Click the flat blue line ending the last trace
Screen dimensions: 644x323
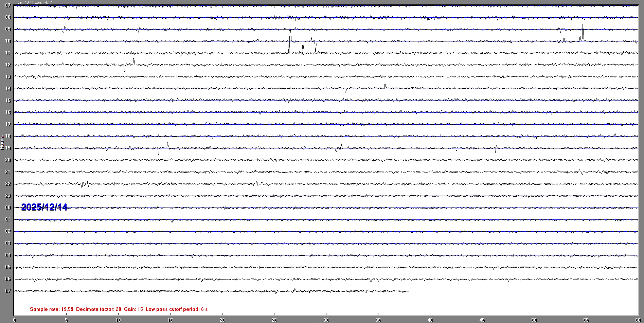tap(523, 291)
